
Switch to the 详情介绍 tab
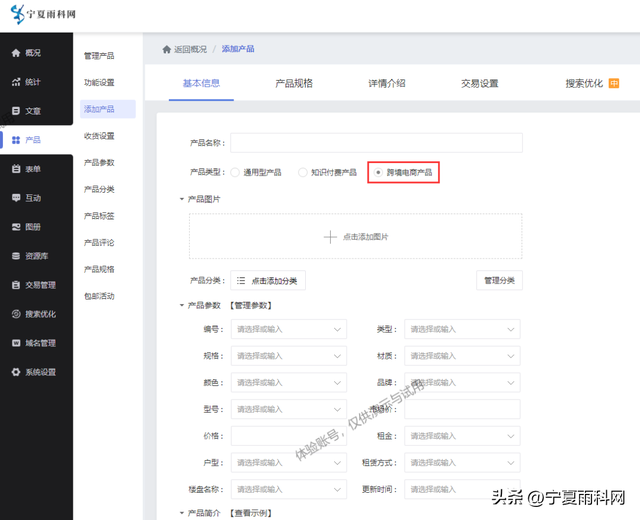(387, 83)
